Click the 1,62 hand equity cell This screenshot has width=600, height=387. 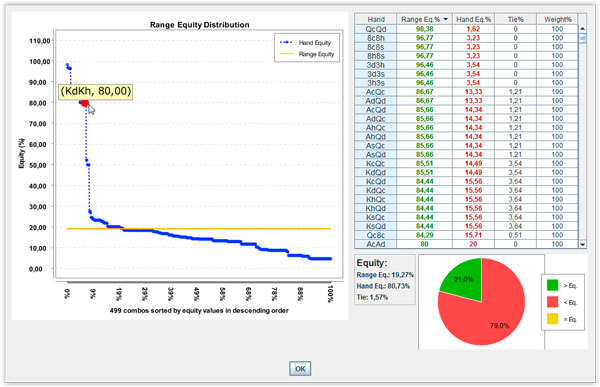coord(473,29)
